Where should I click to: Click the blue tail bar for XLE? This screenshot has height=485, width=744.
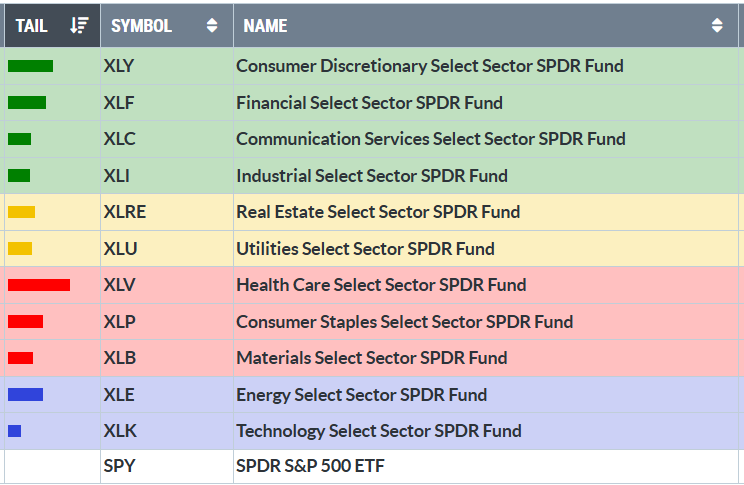point(25,394)
